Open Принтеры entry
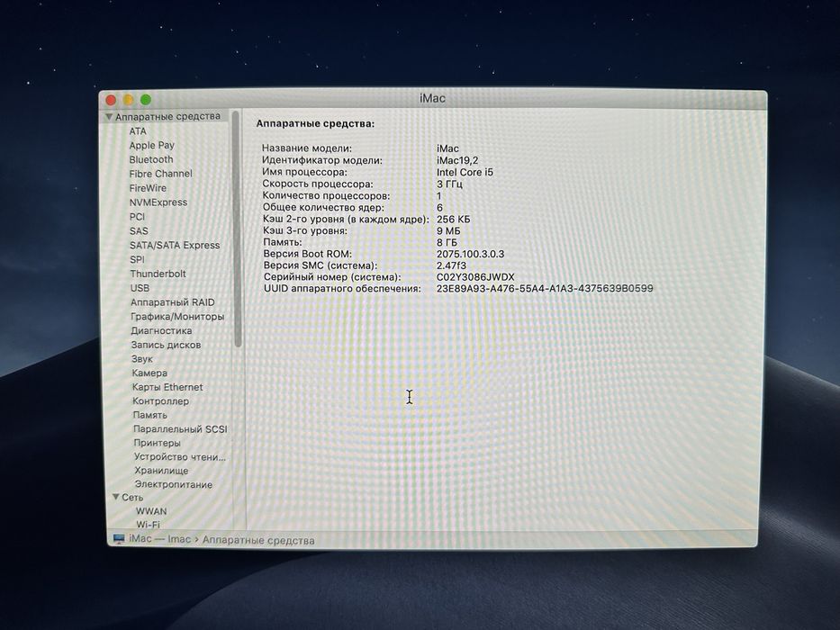Viewport: 840px width, 630px height. 157,443
